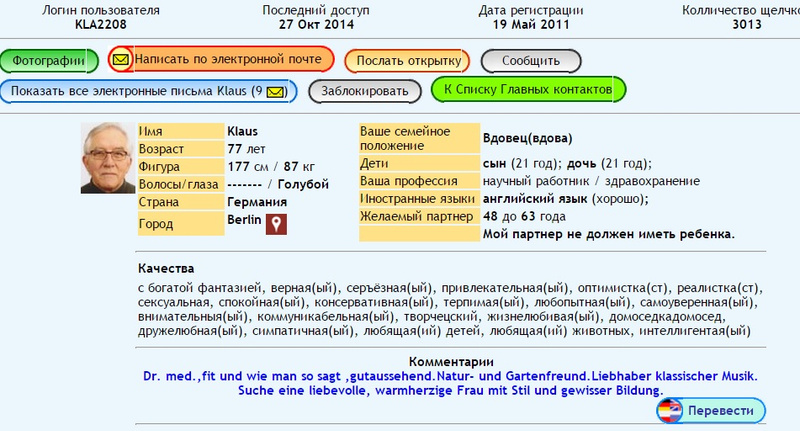Block the user with Заблокировать

(365, 91)
